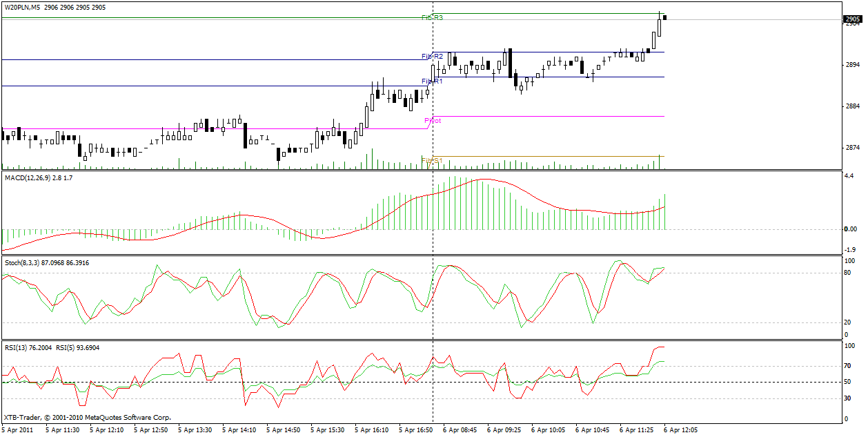The width and height of the screenshot is (868, 435).
Task: Click the Stoch(8,3,3) indicator label
Action: (x=46, y=262)
